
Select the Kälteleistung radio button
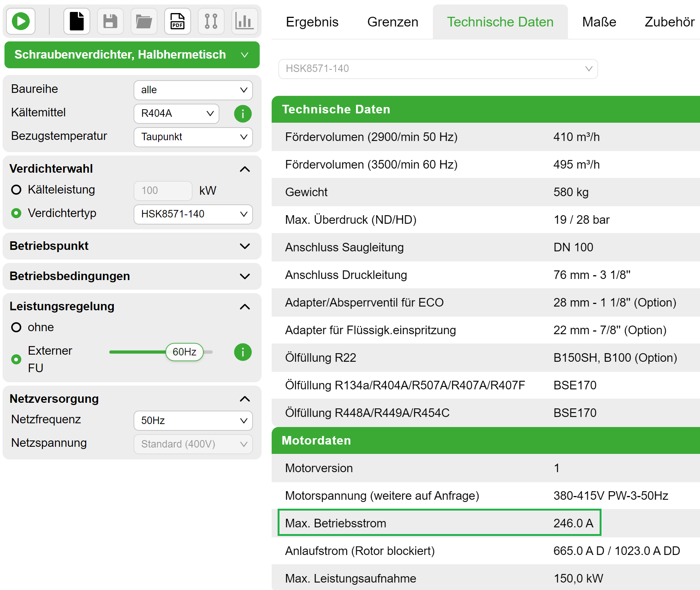coord(16,190)
